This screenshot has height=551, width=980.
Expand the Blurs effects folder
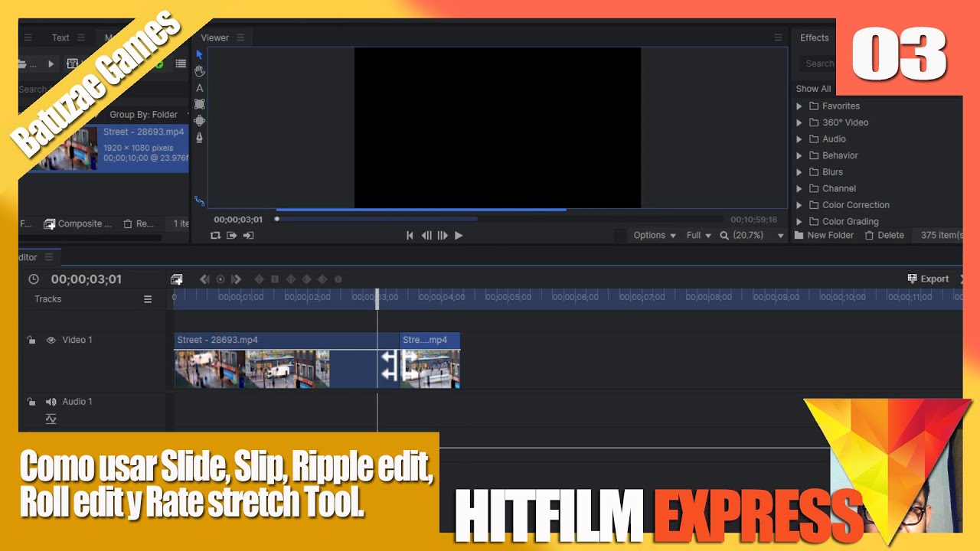pos(799,172)
